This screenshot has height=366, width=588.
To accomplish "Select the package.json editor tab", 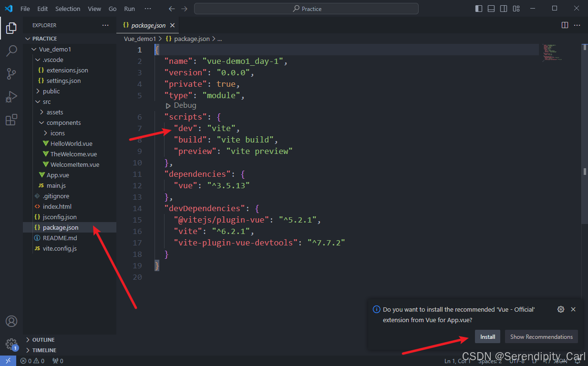I will (149, 25).
